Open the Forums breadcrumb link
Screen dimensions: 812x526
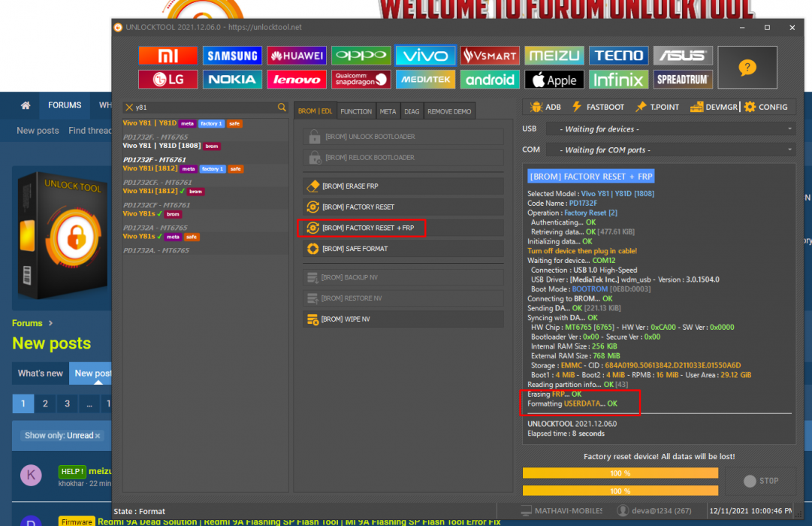coord(27,323)
